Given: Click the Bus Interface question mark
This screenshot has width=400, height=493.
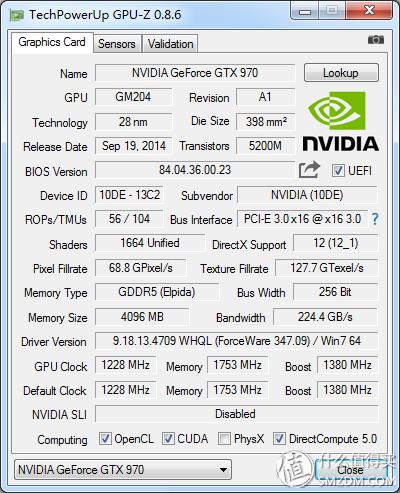Looking at the screenshot, I should [x=375, y=219].
